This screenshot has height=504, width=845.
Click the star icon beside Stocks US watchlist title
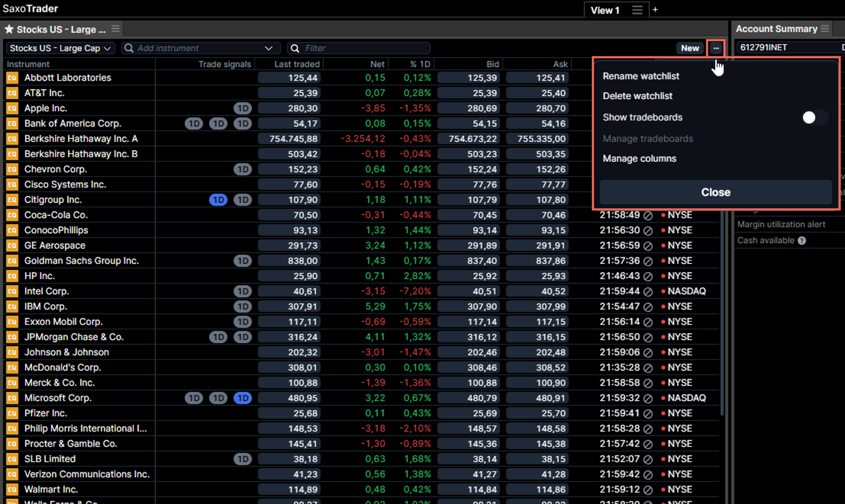tap(9, 29)
